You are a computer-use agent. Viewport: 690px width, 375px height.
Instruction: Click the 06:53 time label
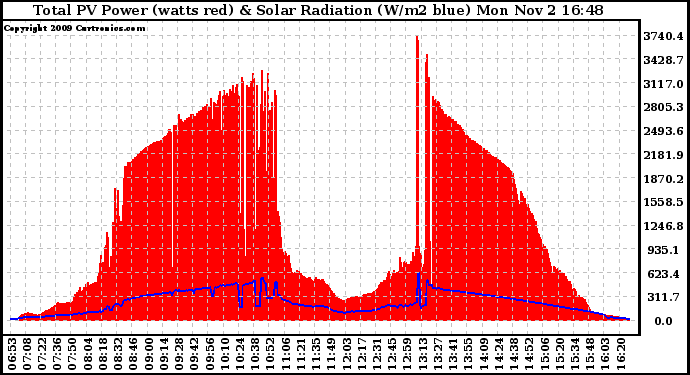pyautogui.click(x=12, y=354)
